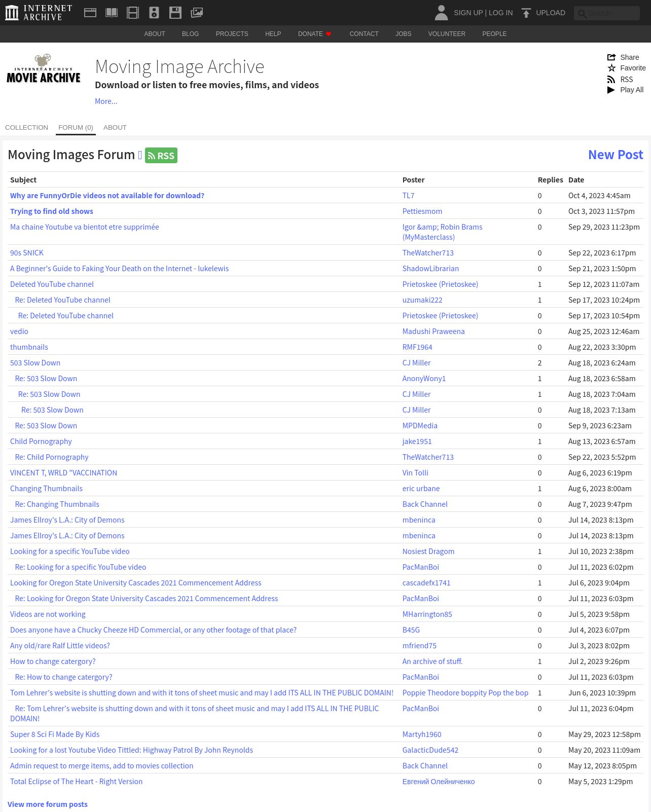Click SIGN UP link

468,13
